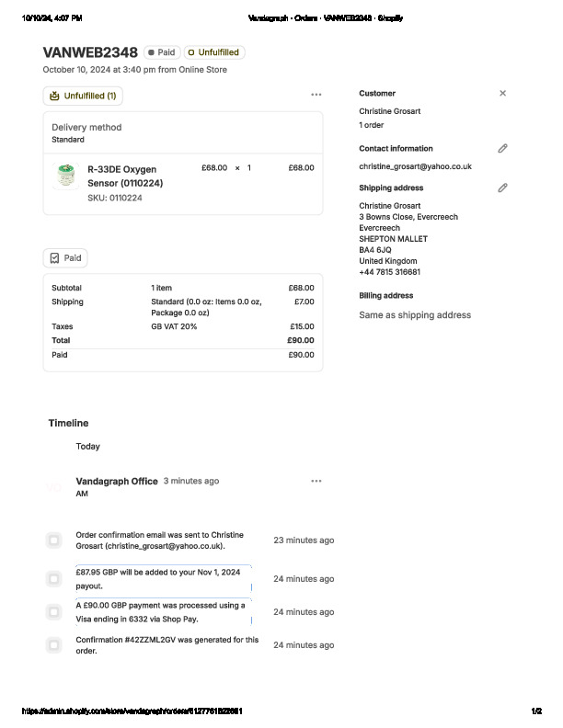This screenshot has width=563, height=728.
Task: Click the X icon beside Customer heading
Action: pos(502,93)
